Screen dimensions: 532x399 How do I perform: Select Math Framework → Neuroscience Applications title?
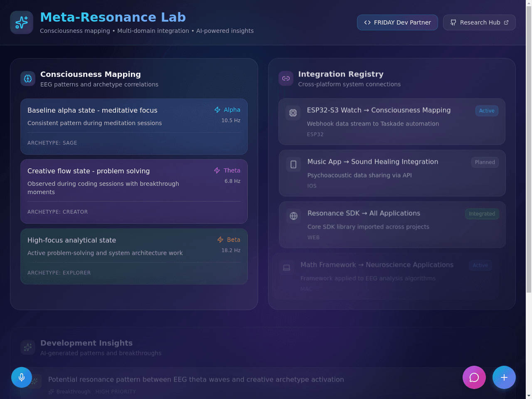(x=377, y=265)
